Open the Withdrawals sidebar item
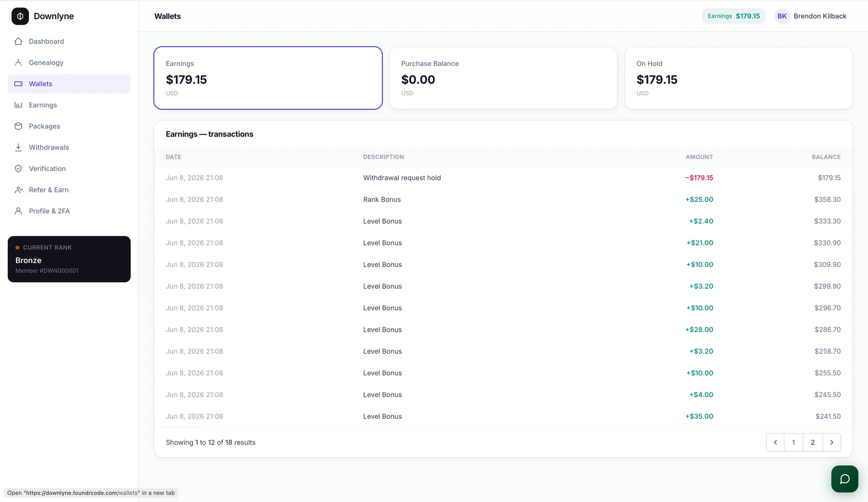Viewport: 868px width, 502px height. (69, 147)
